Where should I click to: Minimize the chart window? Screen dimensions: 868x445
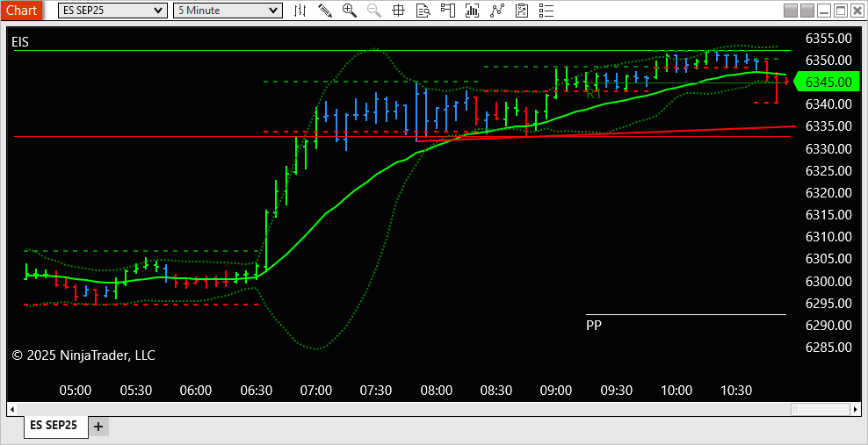pos(824,11)
